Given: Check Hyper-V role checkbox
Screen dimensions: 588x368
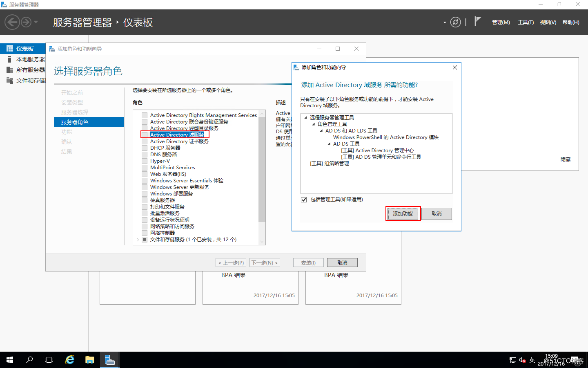Looking at the screenshot, I should pos(145,161).
